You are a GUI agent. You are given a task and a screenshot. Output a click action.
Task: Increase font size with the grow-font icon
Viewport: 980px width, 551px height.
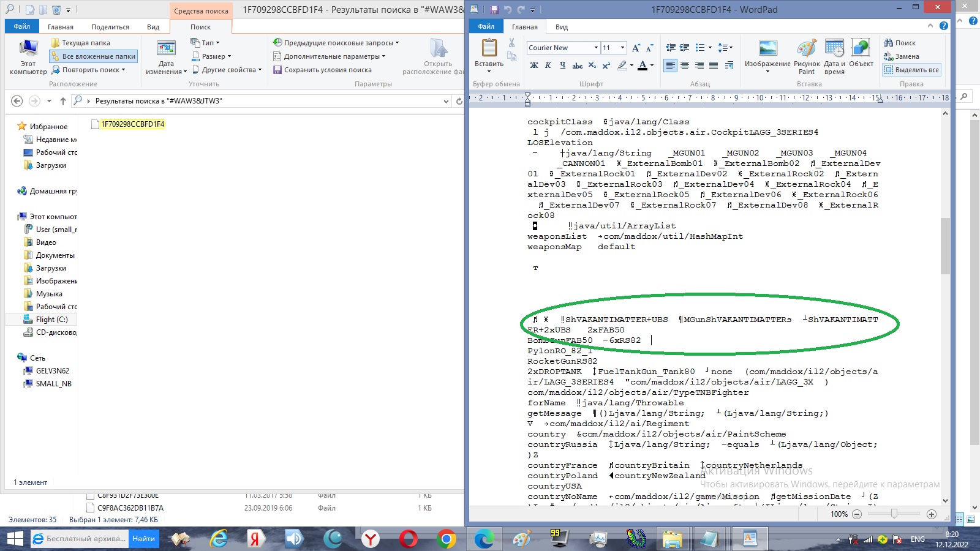636,48
